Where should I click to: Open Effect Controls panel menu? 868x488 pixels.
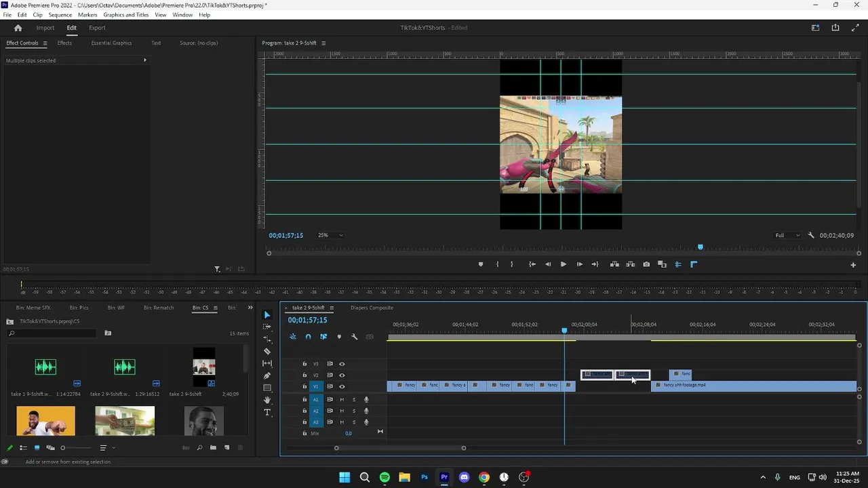pos(45,43)
